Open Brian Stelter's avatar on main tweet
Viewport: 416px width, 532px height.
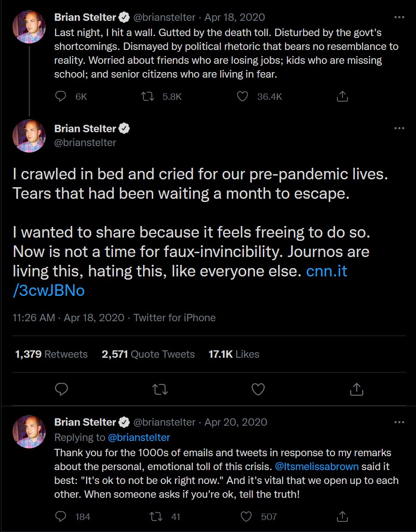[x=29, y=136]
